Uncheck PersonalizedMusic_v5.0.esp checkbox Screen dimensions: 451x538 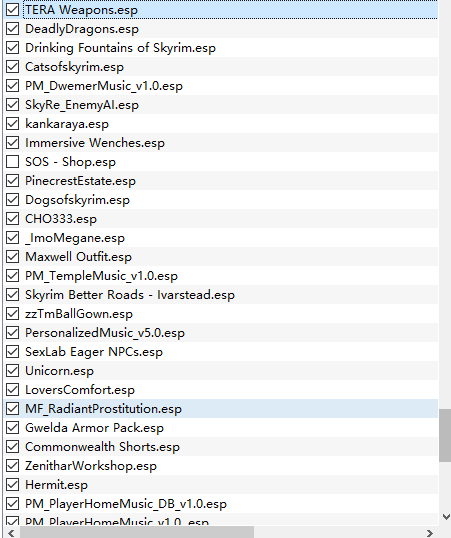pos(13,333)
